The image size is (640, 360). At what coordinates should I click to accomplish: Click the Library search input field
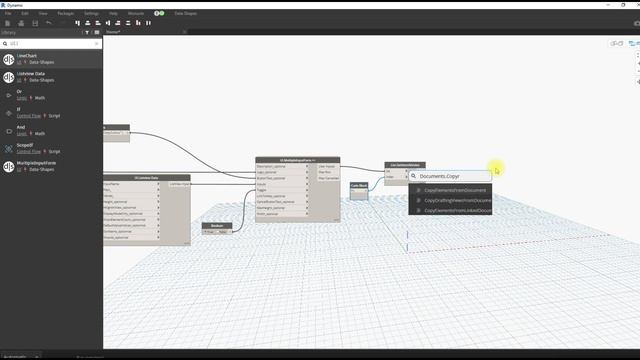[x=51, y=43]
